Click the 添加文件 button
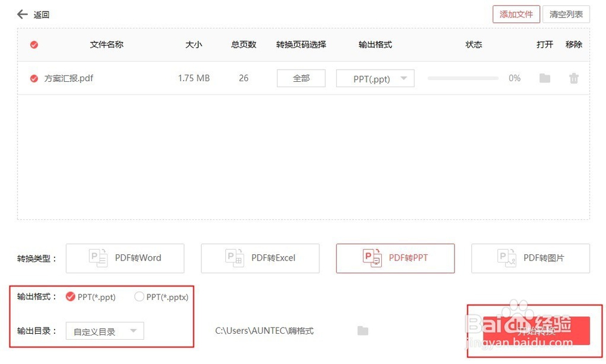Screen dimensions: 606x364 [x=516, y=14]
